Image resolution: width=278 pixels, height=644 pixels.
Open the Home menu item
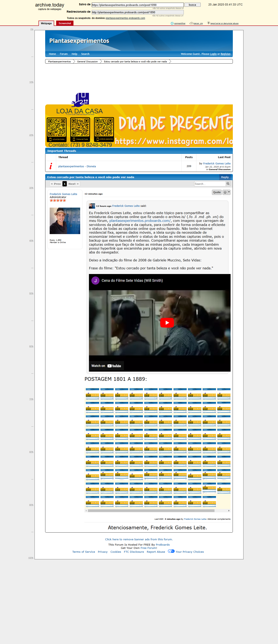(52, 54)
